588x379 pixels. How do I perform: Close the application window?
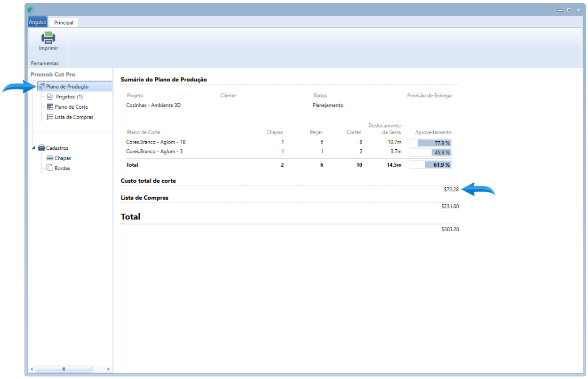click(x=578, y=10)
